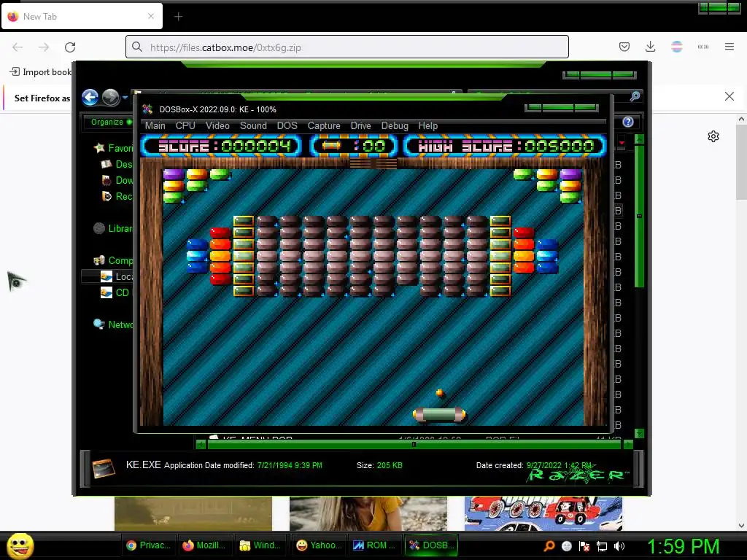Click the 1:59 PM taskbar clock

click(683, 546)
